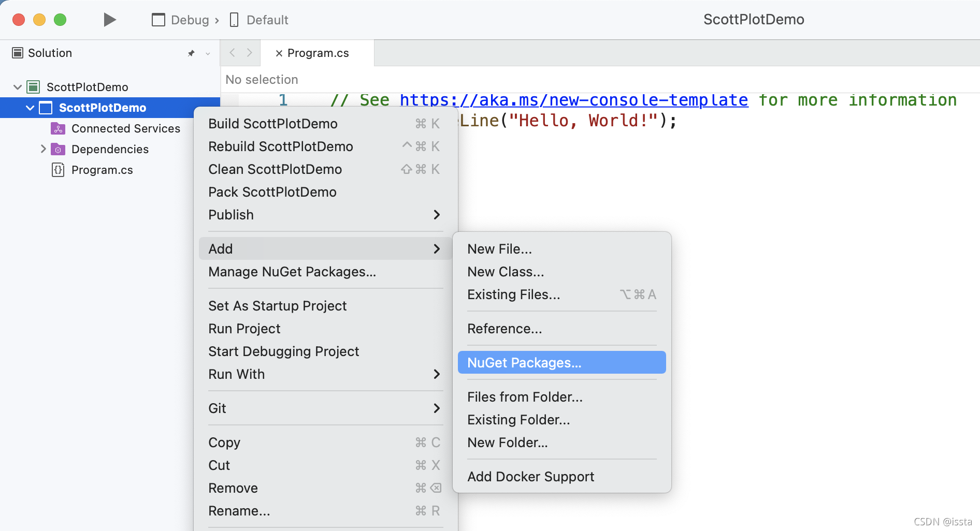Select Reference... in Add submenu

point(562,329)
